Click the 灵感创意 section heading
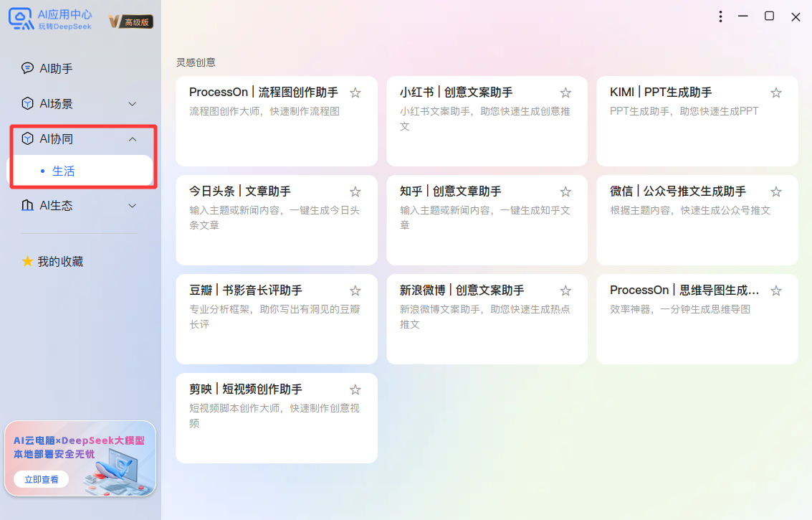The height and width of the screenshot is (520, 812). [196, 62]
